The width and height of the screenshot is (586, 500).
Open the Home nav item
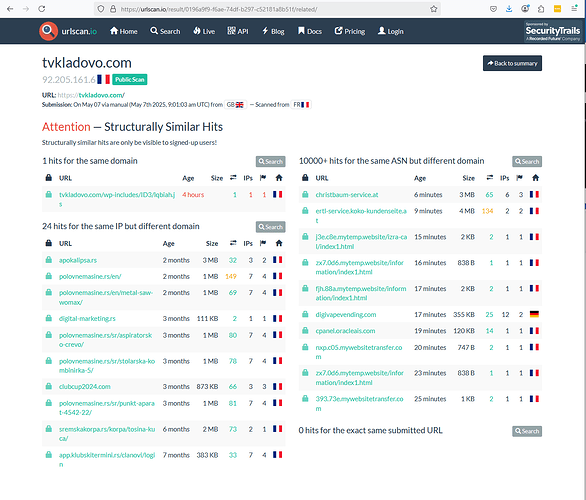coord(124,31)
